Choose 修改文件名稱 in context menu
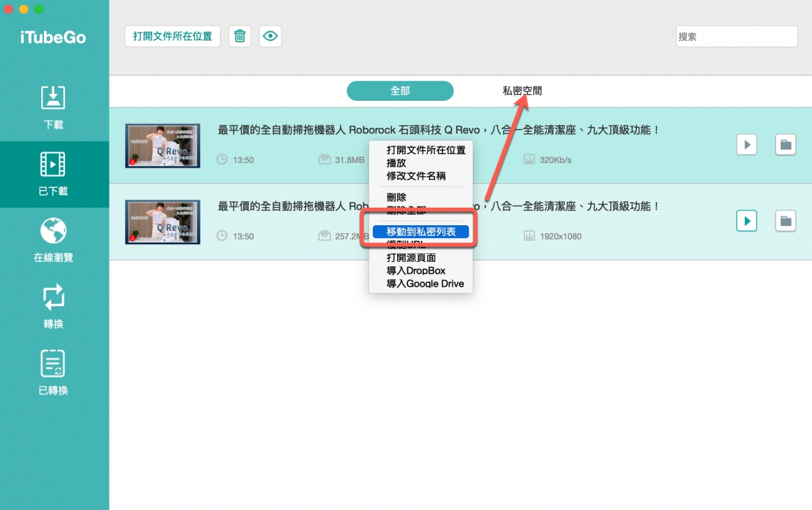Viewport: 812px width, 510px height. [415, 176]
